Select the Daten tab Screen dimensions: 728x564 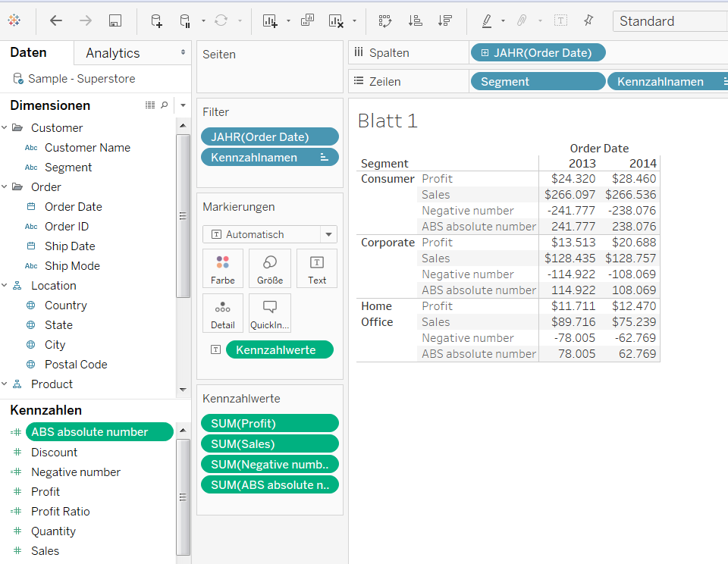tap(28, 52)
